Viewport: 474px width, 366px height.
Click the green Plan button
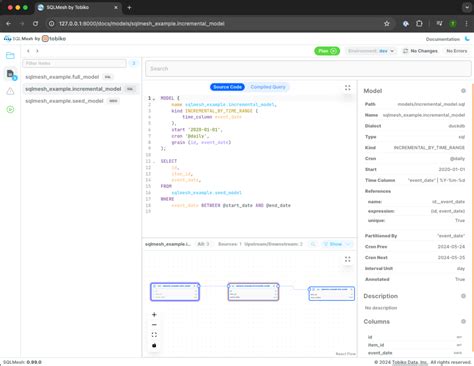(327, 51)
